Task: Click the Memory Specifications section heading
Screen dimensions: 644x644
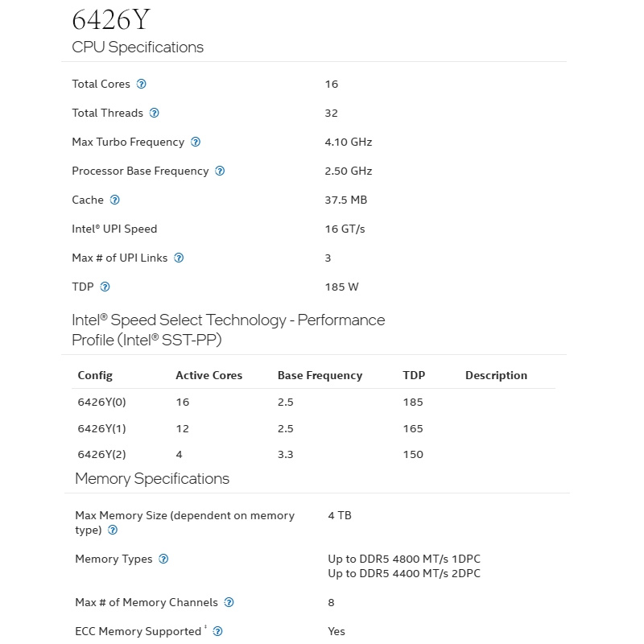Action: (x=152, y=479)
